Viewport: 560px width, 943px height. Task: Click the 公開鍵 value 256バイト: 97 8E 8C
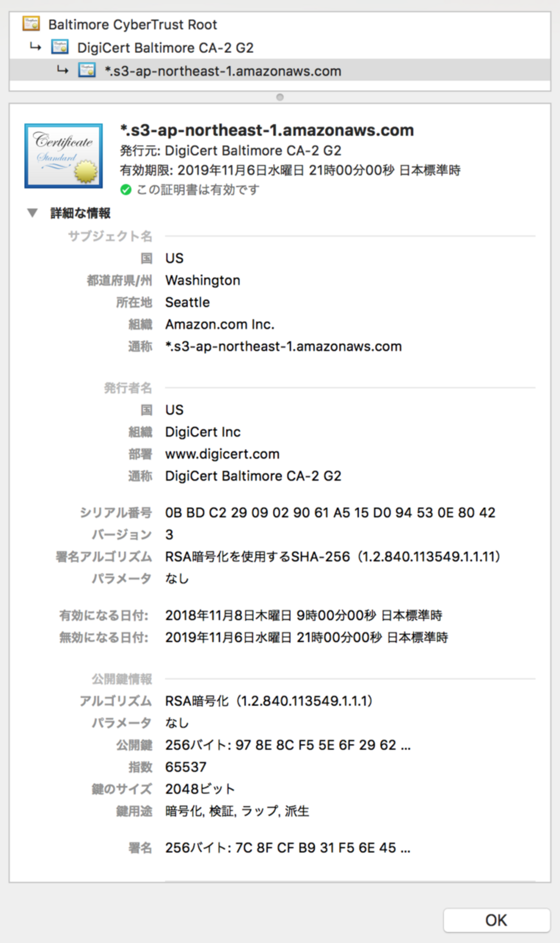point(288,745)
